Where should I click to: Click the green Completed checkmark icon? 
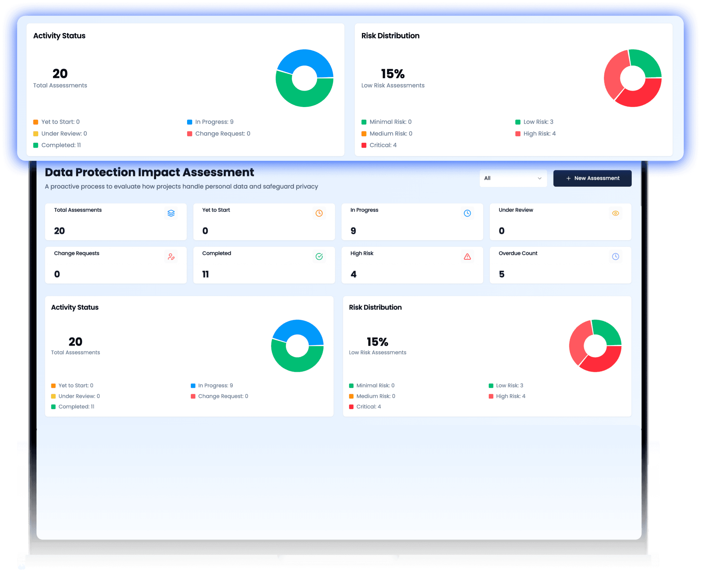319,257
